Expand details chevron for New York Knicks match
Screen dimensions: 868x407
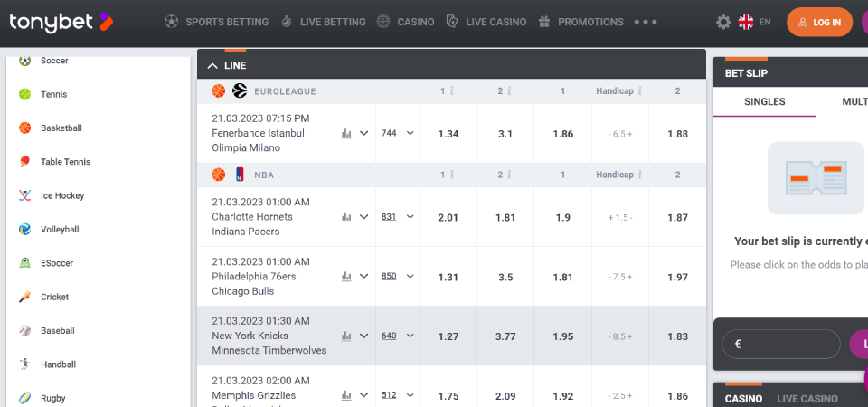coord(363,336)
